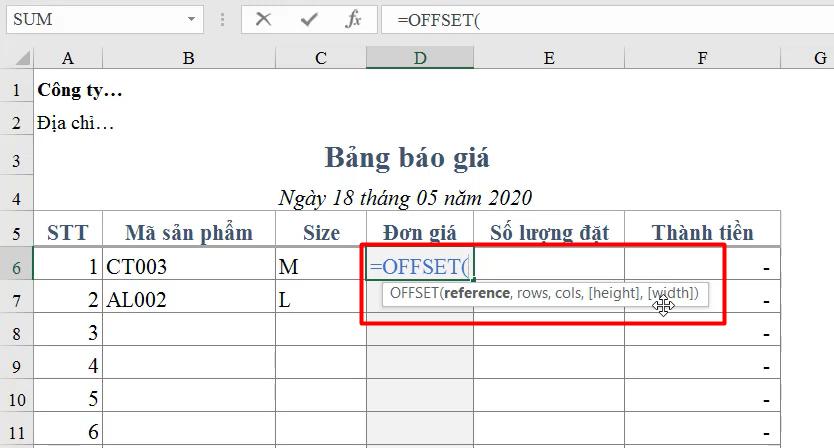Select column D header
The image size is (834, 448).
420,58
